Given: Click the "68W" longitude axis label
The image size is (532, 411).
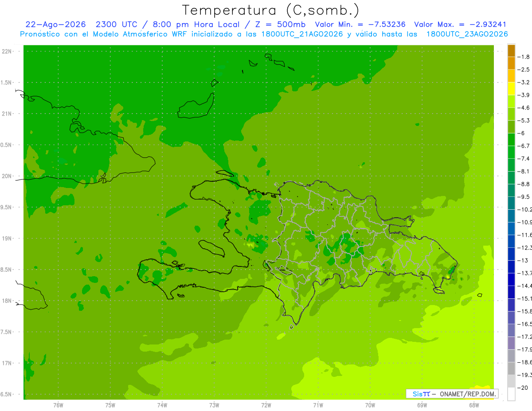Looking at the screenshot, I should 473,405.
